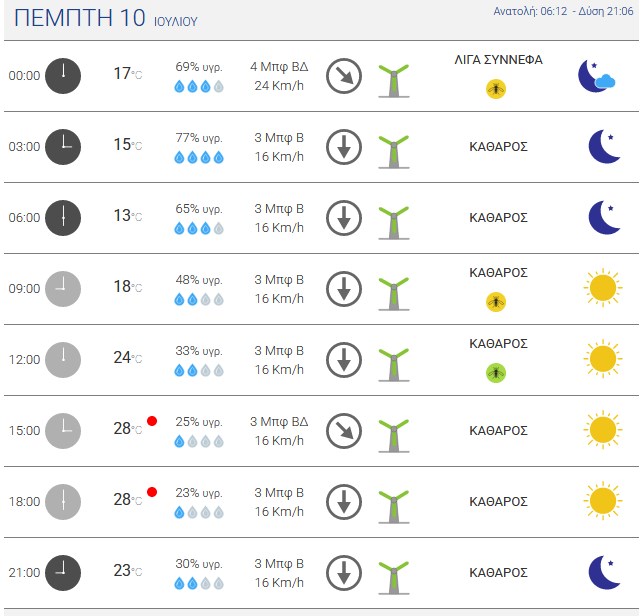The height and width of the screenshot is (616, 641).
Task: Click the wind turbine icon at 03:00
Action: coord(394,152)
